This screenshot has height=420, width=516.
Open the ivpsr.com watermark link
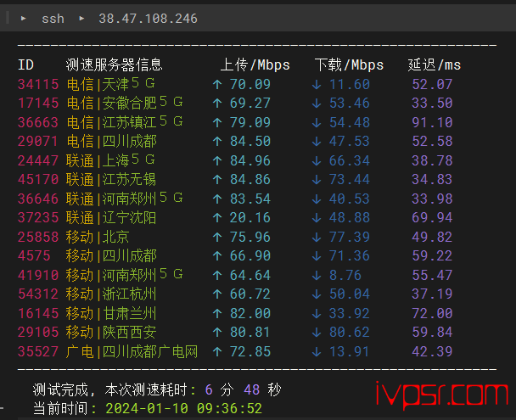445,394
